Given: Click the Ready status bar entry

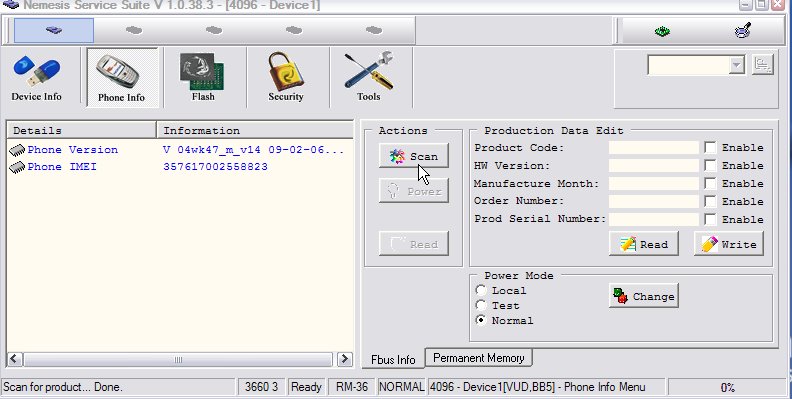Looking at the screenshot, I should click(306, 387).
